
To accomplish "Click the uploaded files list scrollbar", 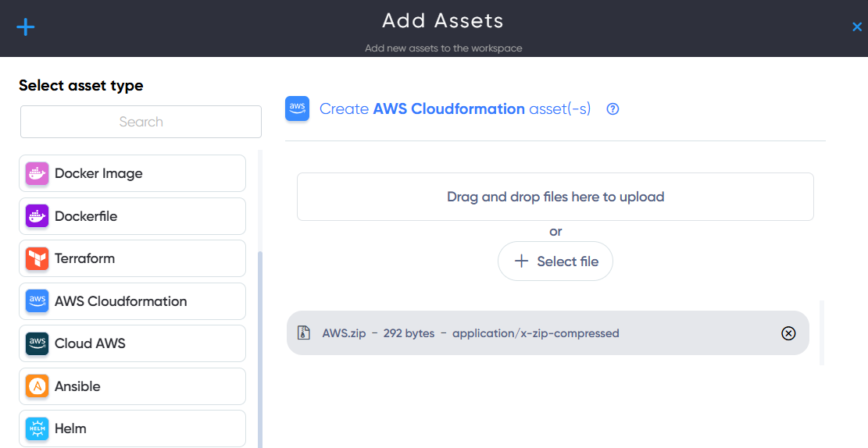I will [x=821, y=333].
